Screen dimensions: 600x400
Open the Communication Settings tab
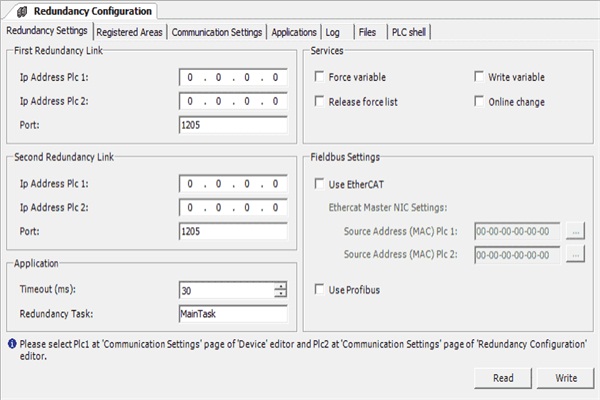pos(217,32)
